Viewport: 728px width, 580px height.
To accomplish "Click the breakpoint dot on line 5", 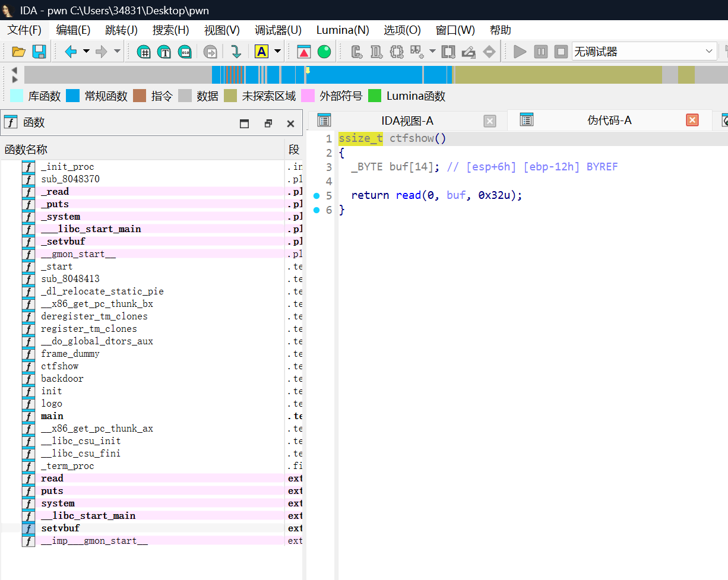I will click(316, 195).
